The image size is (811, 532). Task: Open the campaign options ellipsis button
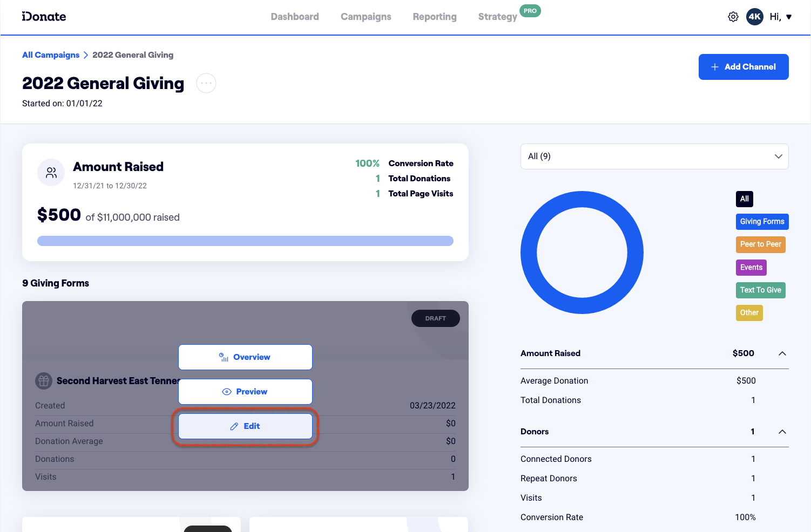(206, 83)
